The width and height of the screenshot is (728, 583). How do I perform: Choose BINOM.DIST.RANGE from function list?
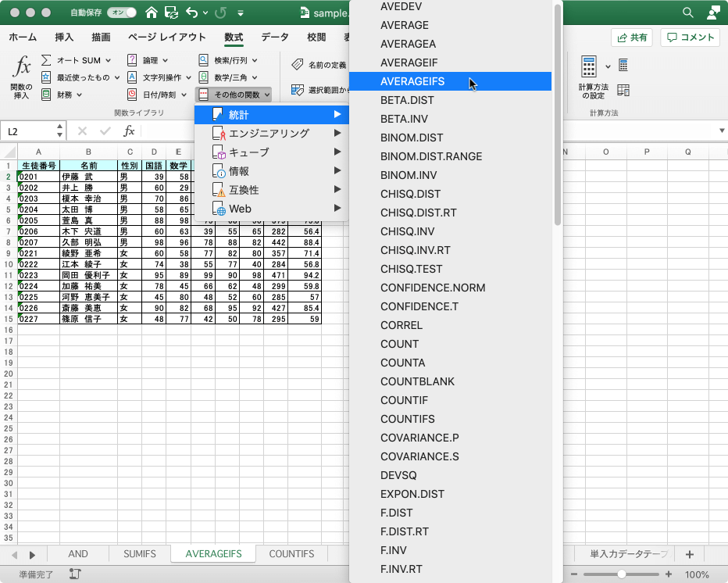click(x=450, y=156)
